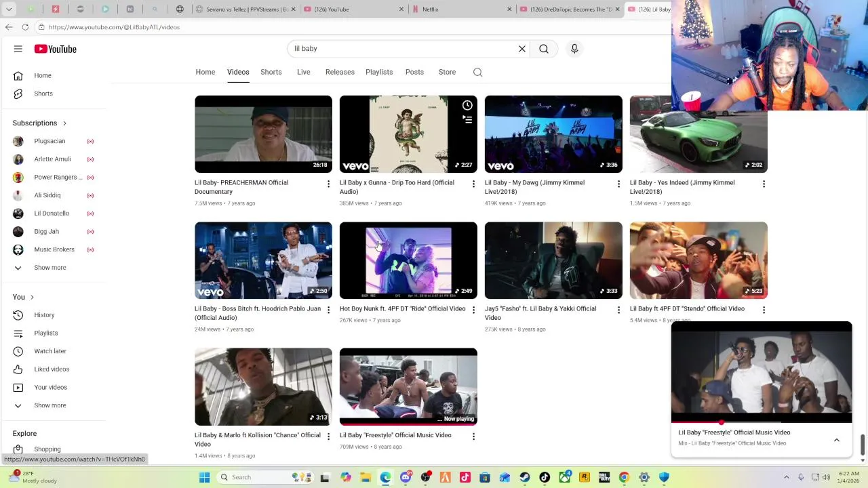Screen dimensions: 868x488
Task: Open options menu for Freestyle Official Music Video
Action: pyautogui.click(x=473, y=437)
